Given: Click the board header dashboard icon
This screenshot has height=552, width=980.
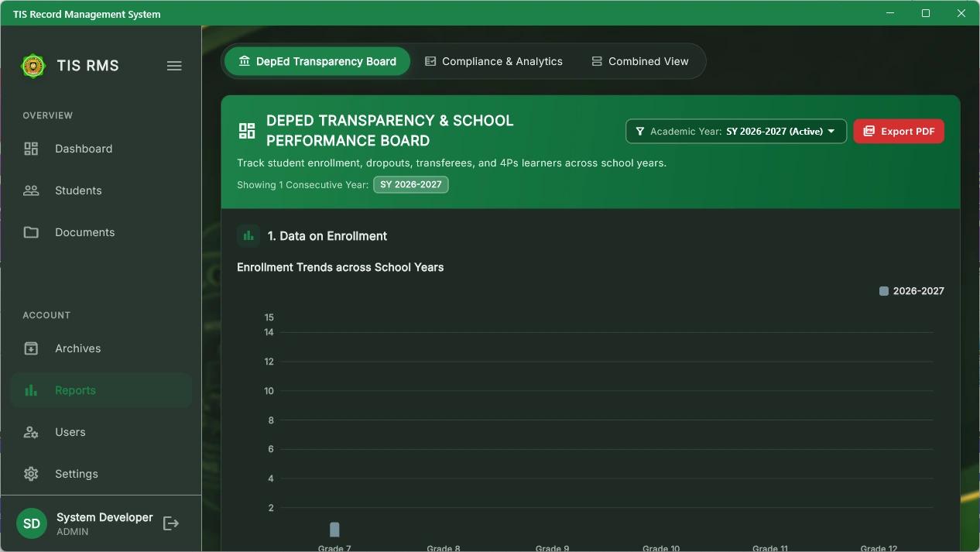Looking at the screenshot, I should pyautogui.click(x=247, y=131).
